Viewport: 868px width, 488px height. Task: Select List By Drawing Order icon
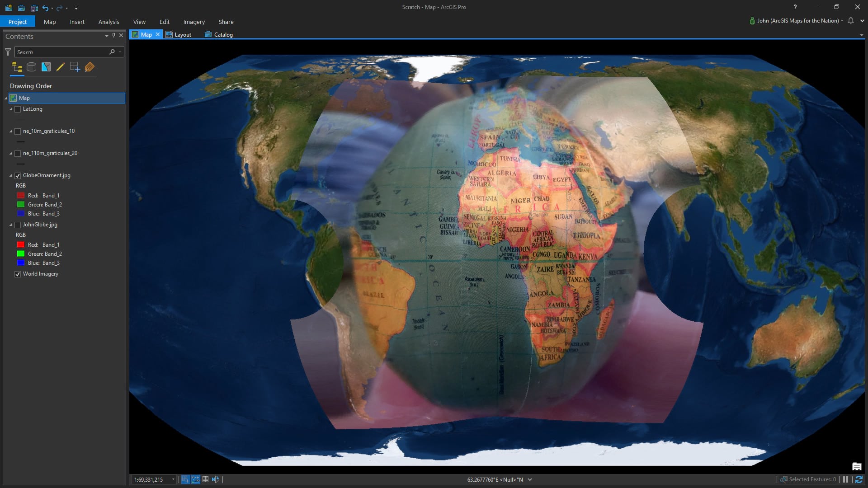(x=17, y=67)
